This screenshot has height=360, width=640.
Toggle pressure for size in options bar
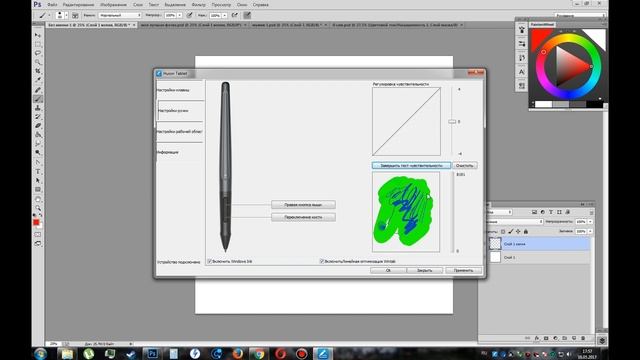tap(247, 16)
